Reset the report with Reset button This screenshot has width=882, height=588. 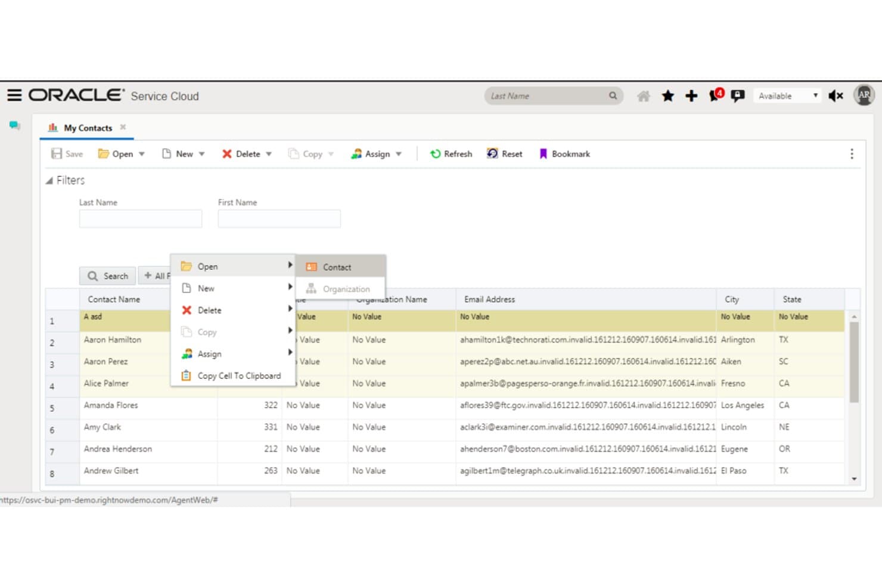tap(504, 154)
